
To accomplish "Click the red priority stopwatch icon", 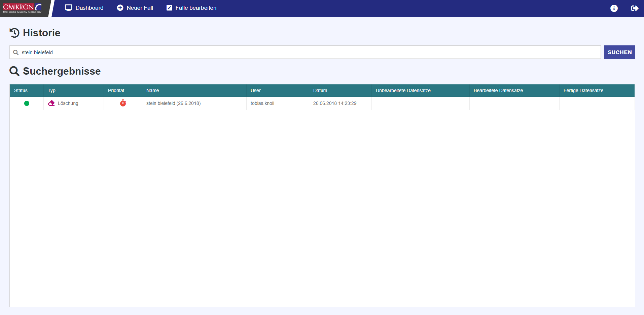I will pos(123,103).
